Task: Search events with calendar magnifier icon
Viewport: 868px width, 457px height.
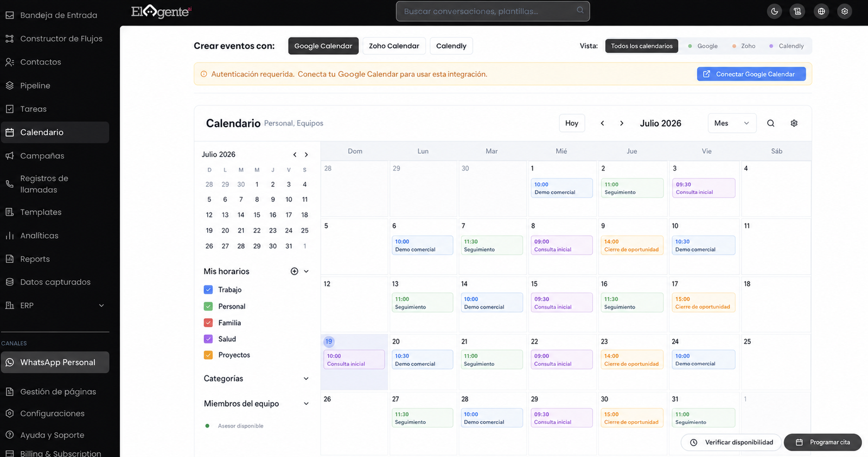Action: pyautogui.click(x=770, y=123)
